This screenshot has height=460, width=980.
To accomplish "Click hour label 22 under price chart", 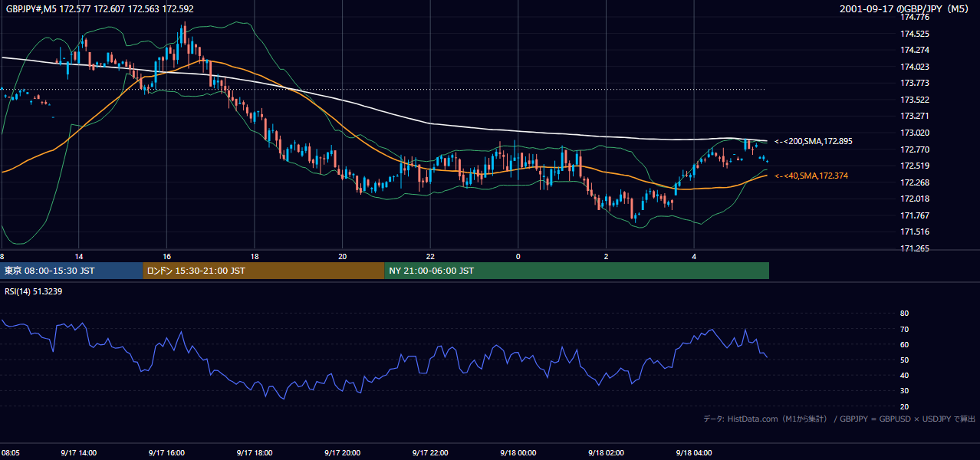I will [x=430, y=256].
